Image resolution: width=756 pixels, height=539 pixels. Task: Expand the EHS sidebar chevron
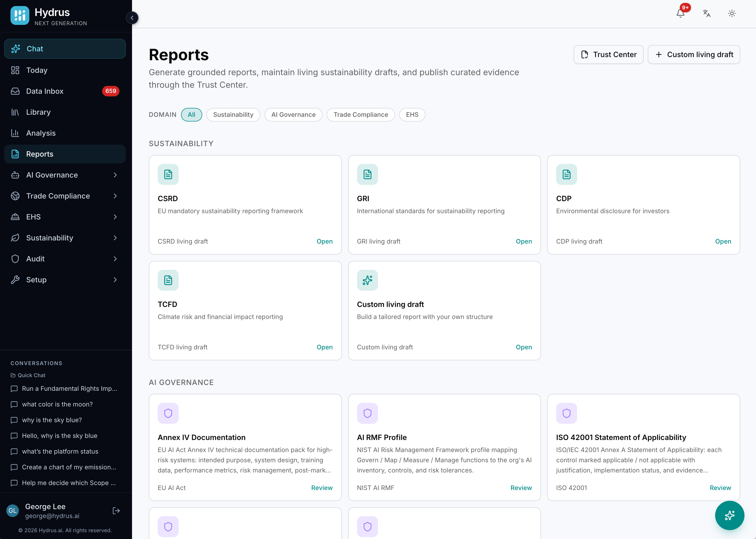pos(115,217)
